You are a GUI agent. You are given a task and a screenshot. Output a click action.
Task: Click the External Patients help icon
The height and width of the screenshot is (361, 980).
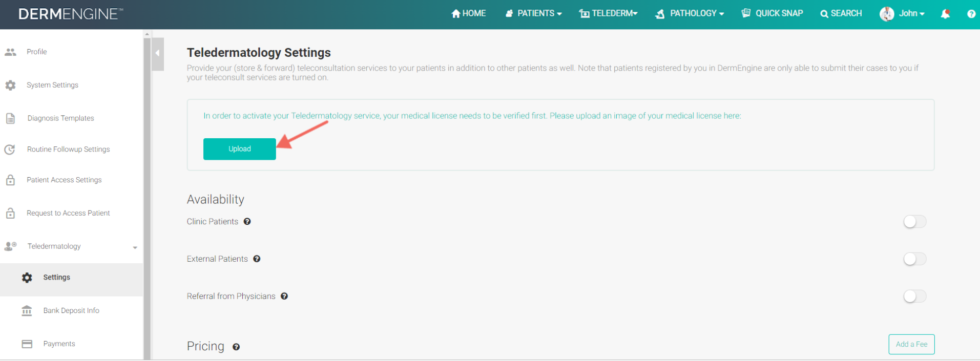click(257, 259)
